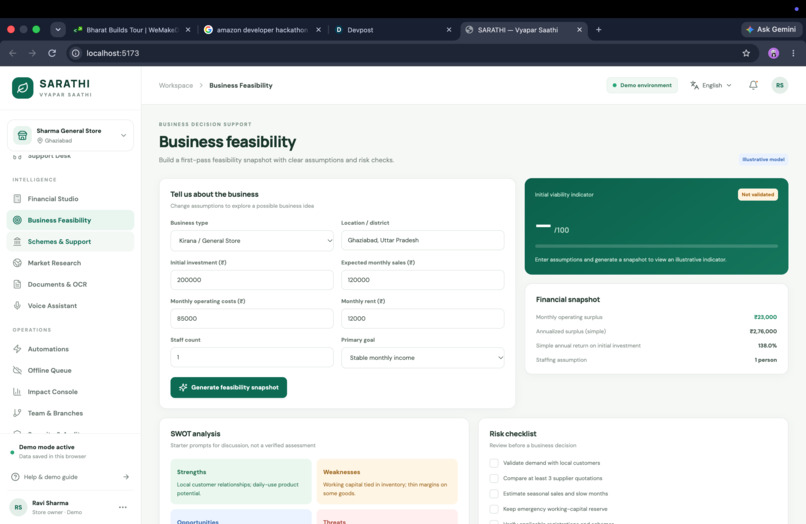
Task: Click the Ask Gemini button
Action: [771, 30]
